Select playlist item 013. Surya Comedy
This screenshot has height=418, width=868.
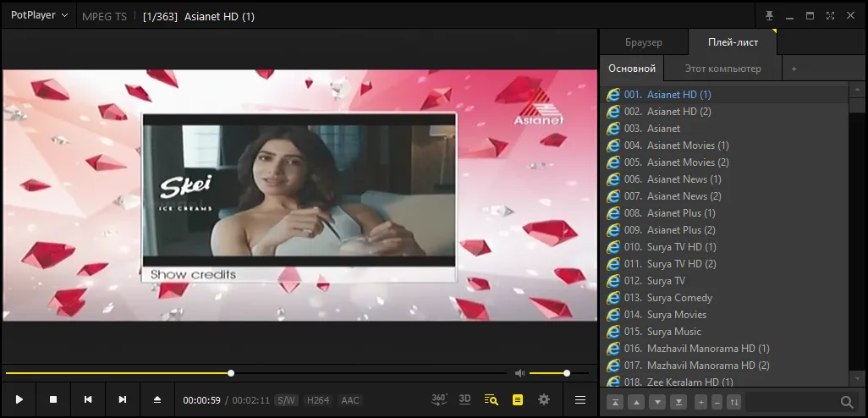(x=724, y=297)
